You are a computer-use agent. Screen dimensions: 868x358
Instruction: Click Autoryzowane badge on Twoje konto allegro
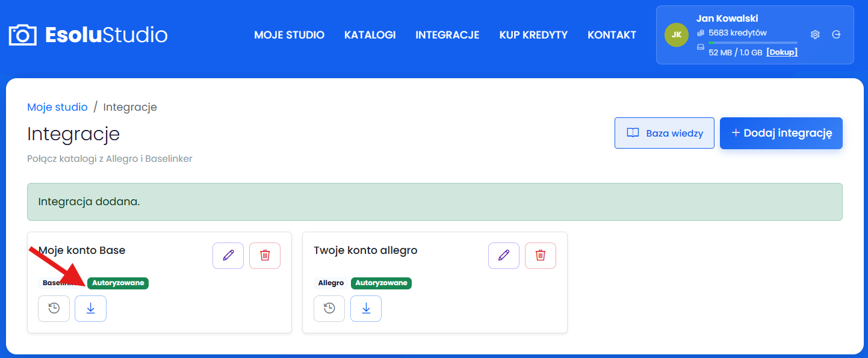(x=381, y=283)
